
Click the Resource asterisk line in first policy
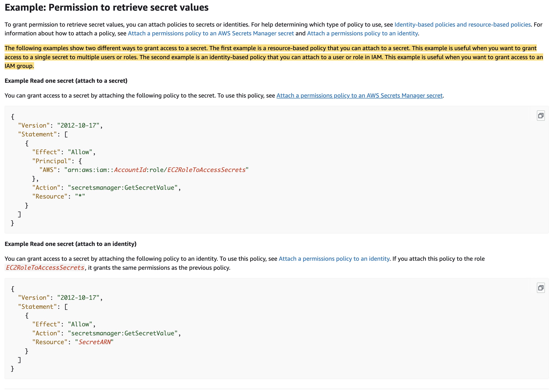pos(59,196)
